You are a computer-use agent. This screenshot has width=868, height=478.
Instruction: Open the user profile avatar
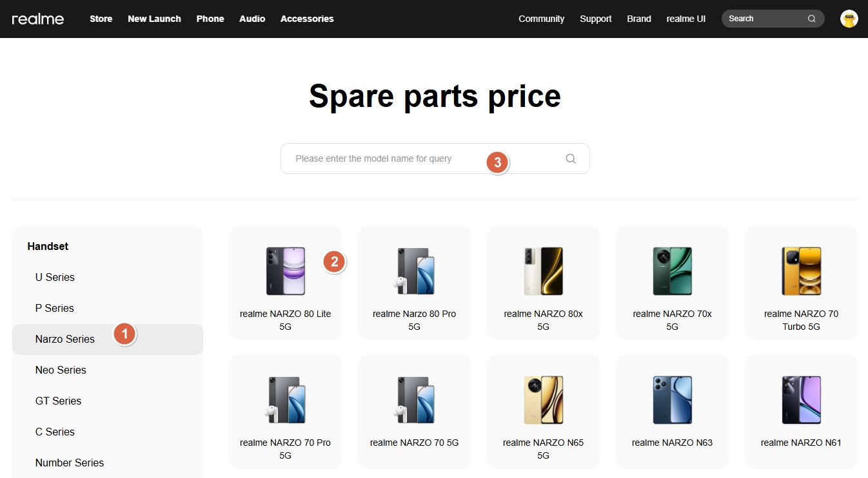click(x=849, y=19)
